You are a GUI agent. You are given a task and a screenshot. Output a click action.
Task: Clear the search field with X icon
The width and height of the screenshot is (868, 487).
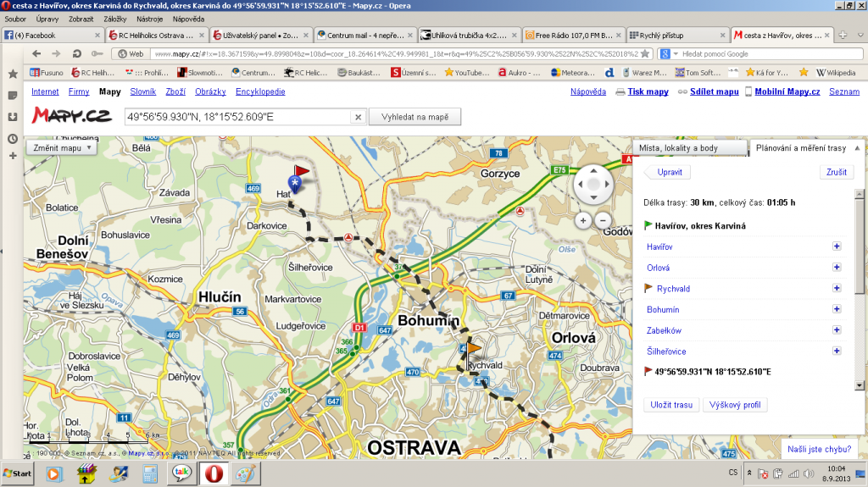[x=358, y=117]
